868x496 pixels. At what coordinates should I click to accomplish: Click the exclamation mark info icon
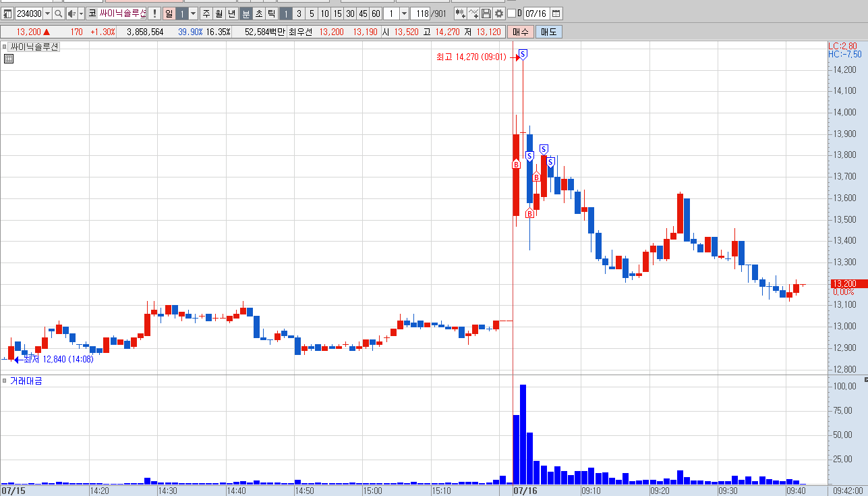154,13
